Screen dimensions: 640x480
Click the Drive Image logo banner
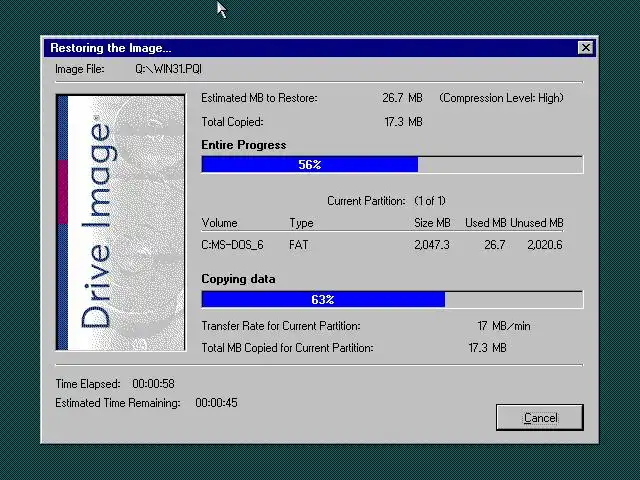pyautogui.click(x=120, y=222)
